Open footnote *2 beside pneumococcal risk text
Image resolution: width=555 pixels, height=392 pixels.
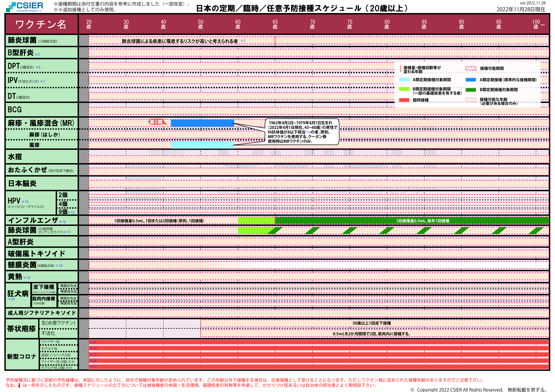pos(243,41)
